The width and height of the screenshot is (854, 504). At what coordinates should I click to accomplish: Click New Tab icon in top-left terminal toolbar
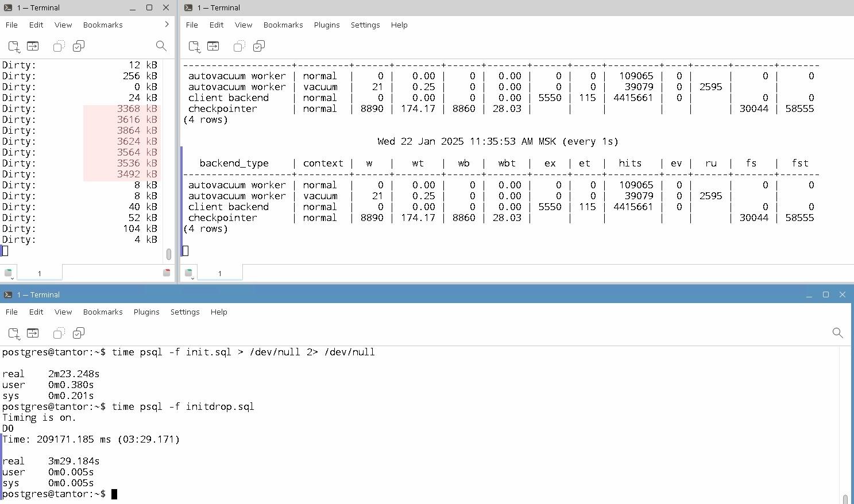click(x=14, y=46)
